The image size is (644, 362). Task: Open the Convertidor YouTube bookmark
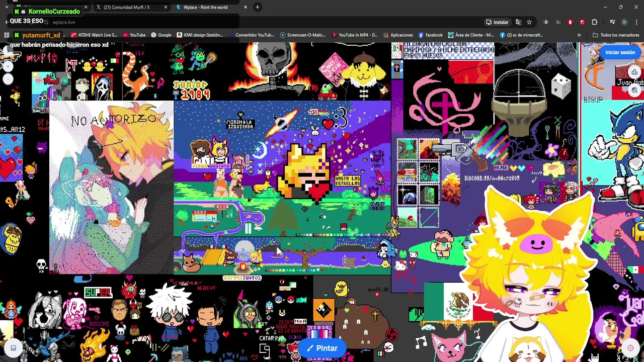251,35
